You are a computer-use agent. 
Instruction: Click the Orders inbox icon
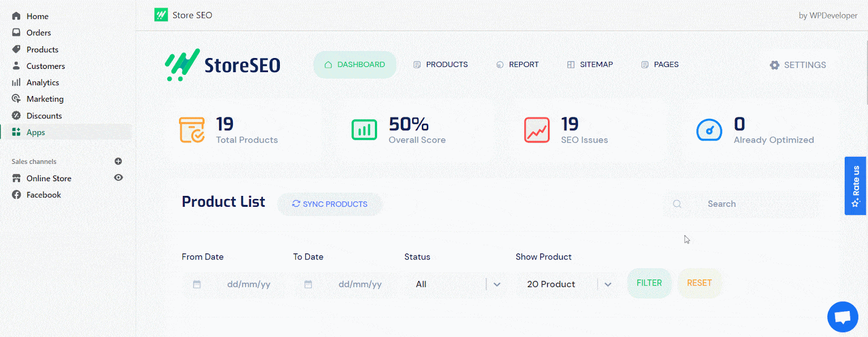click(x=16, y=33)
